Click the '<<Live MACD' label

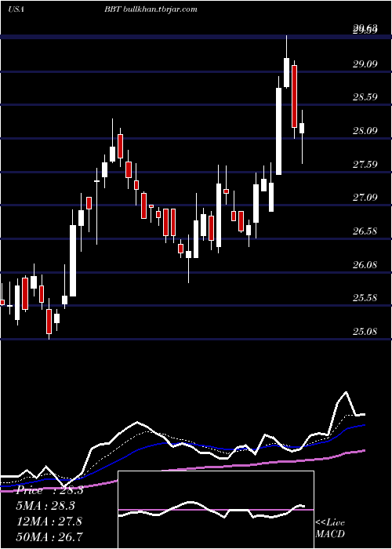(x=330, y=528)
